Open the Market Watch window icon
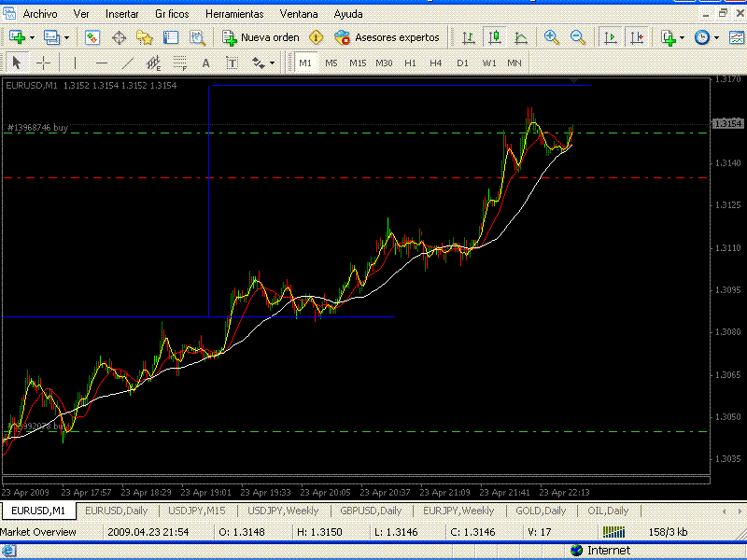The image size is (747, 560). click(92, 37)
